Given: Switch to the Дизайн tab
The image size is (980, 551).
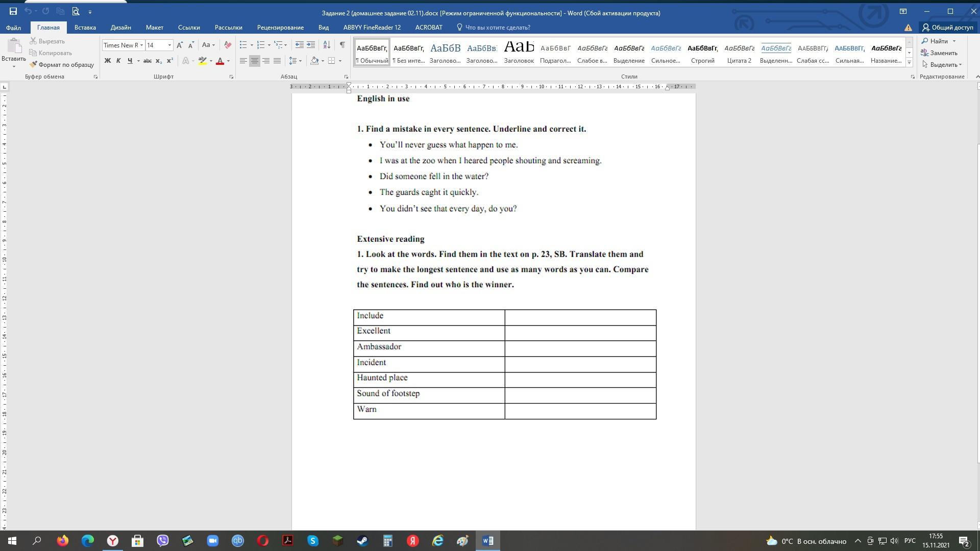Looking at the screenshot, I should click(x=121, y=28).
